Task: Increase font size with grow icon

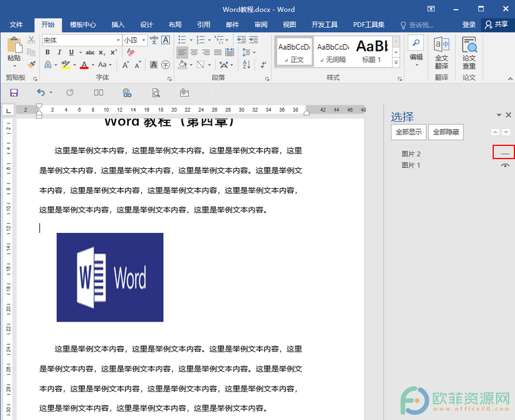Action: pyautogui.click(x=126, y=65)
